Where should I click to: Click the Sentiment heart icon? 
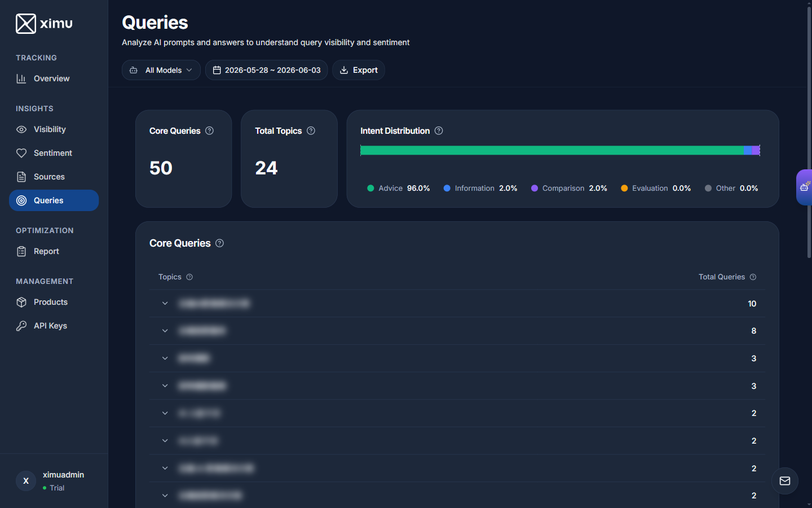coord(21,153)
